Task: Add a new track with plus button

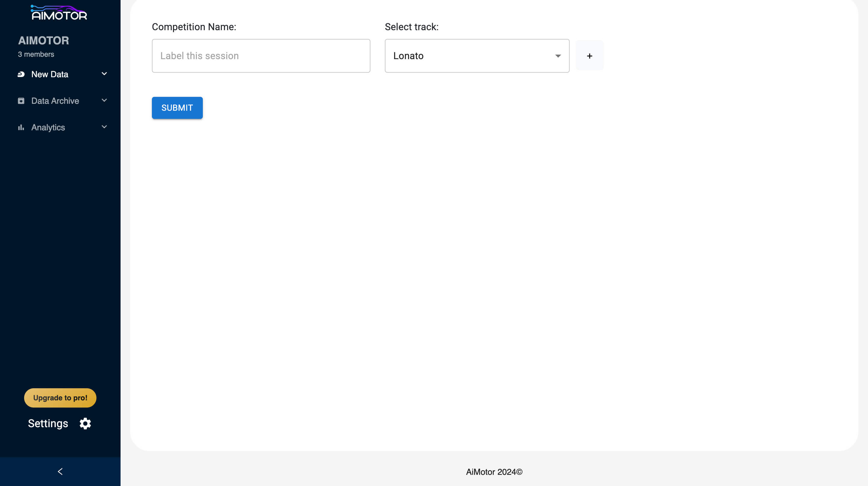Action: tap(589, 56)
